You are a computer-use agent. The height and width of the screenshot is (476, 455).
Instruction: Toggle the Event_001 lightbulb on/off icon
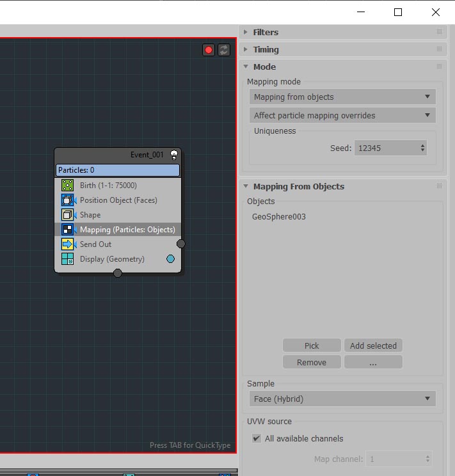click(174, 155)
